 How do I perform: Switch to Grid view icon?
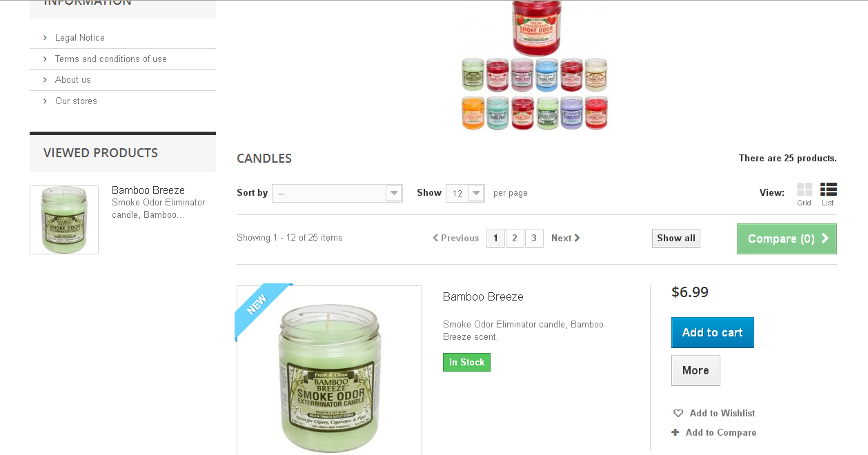[x=805, y=190]
